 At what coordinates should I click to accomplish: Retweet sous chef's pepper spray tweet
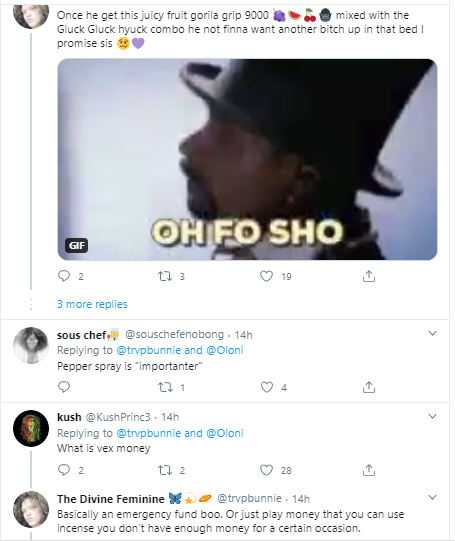click(x=165, y=387)
